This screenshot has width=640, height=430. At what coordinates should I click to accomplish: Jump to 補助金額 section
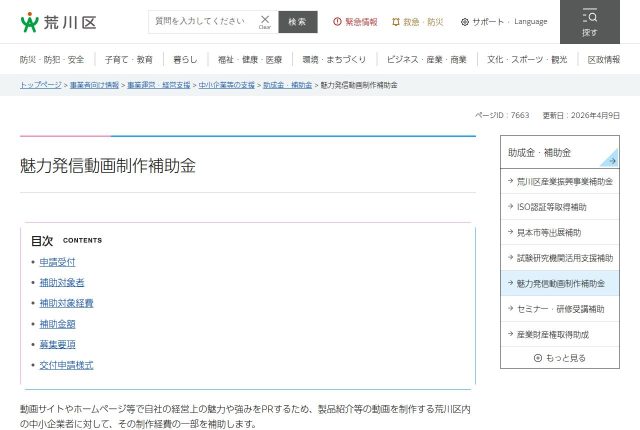[x=57, y=324]
